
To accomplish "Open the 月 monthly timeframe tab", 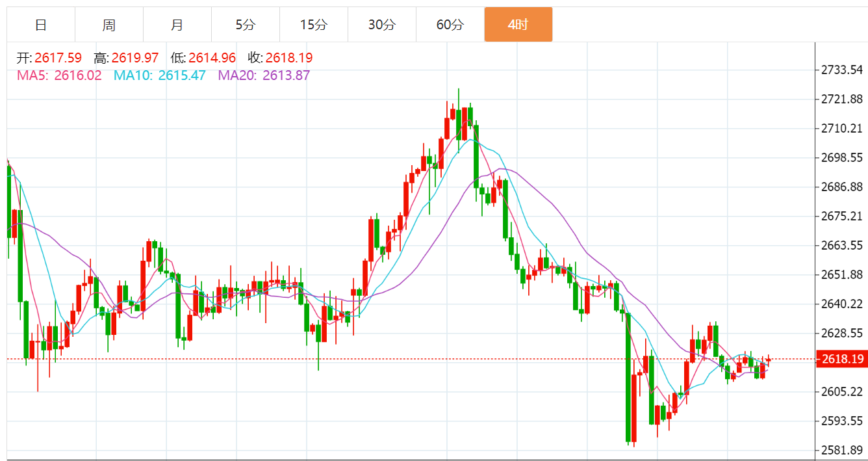I will point(177,25).
